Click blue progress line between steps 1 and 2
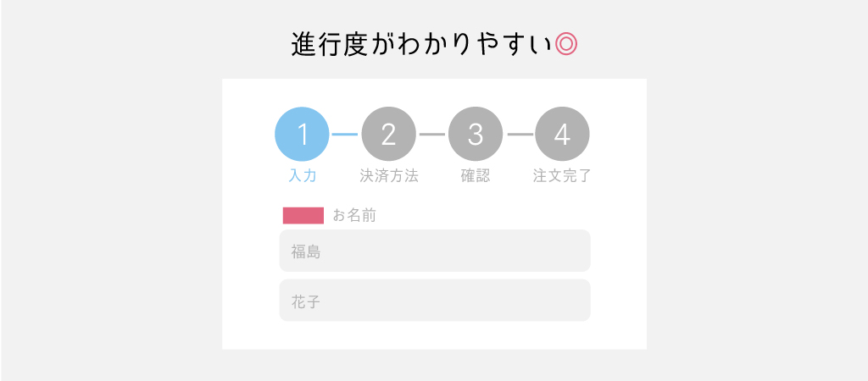 pos(345,135)
